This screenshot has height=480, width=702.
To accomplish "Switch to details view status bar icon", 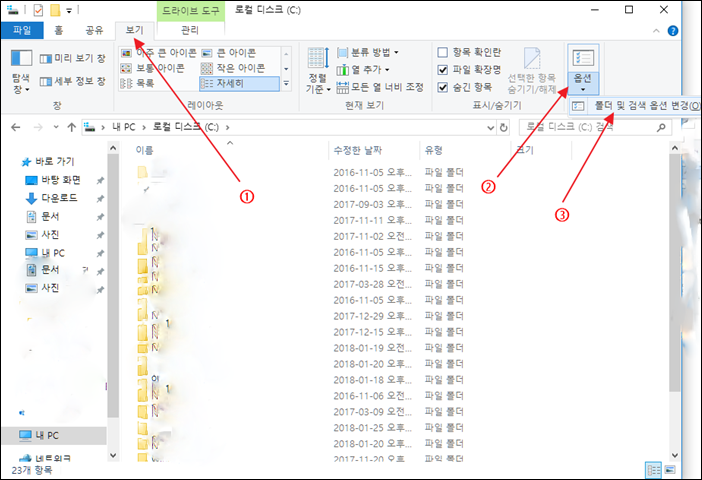I will 653,470.
